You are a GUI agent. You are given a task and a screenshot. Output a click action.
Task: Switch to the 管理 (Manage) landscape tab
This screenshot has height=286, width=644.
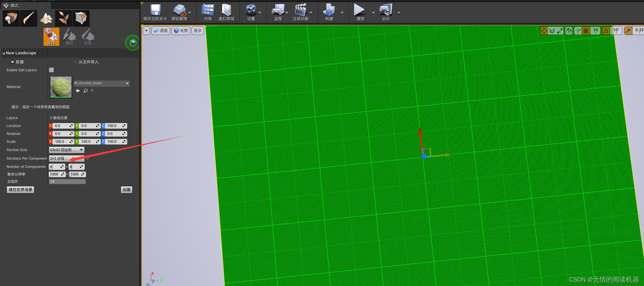point(51,37)
